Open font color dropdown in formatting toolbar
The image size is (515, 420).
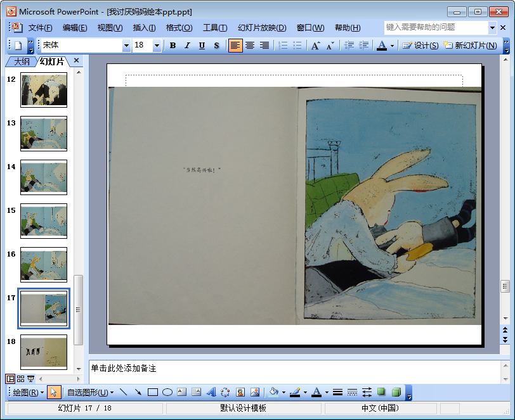[x=392, y=46]
